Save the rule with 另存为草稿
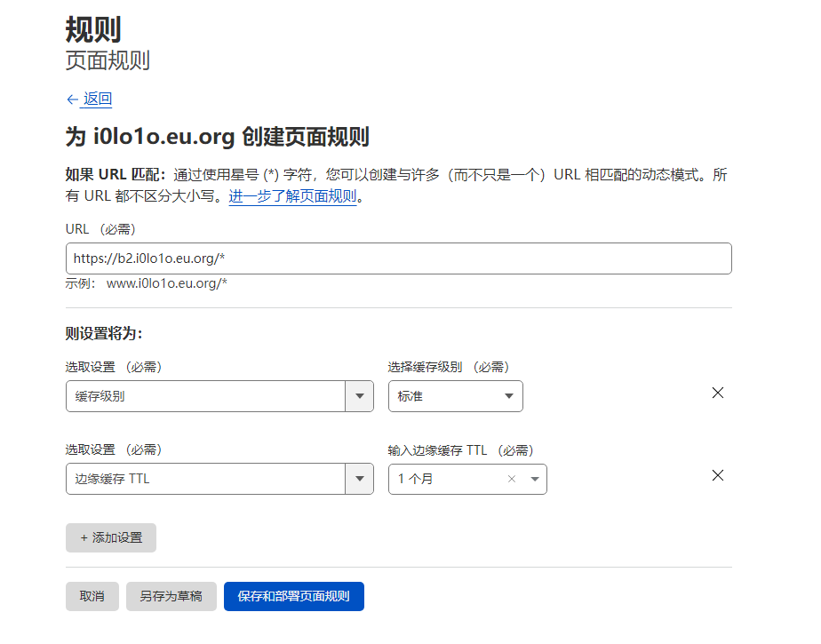This screenshot has width=821, height=644. click(171, 596)
